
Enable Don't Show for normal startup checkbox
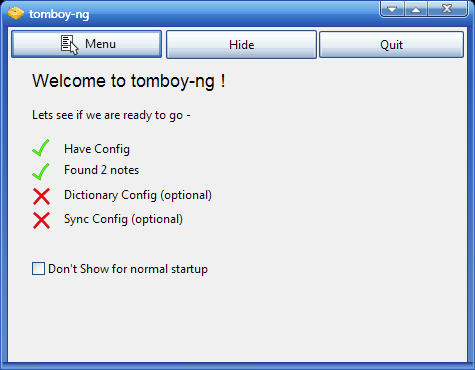click(x=38, y=269)
